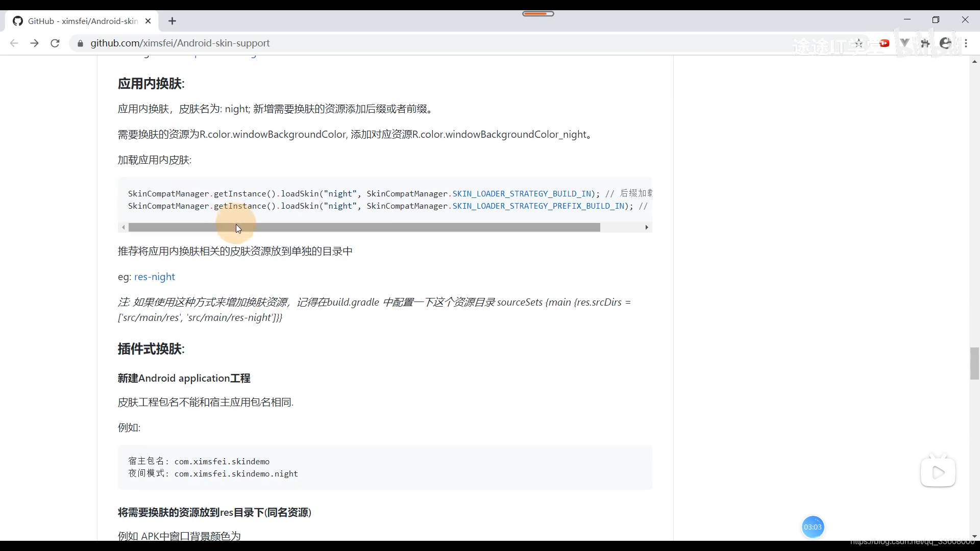Click the 加载应用内皮肤 paragraph
The width and height of the screenshot is (980, 551).
[154, 160]
